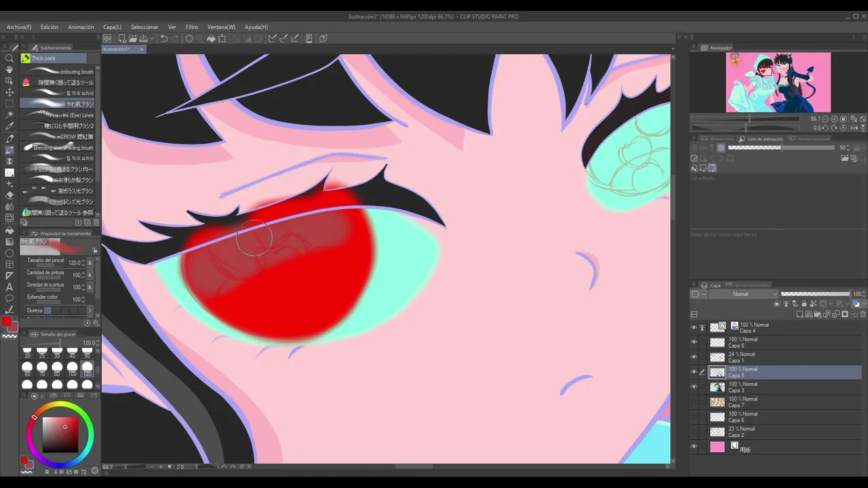This screenshot has width=868, height=488.
Task: Open the Animación menu
Action: click(81, 27)
